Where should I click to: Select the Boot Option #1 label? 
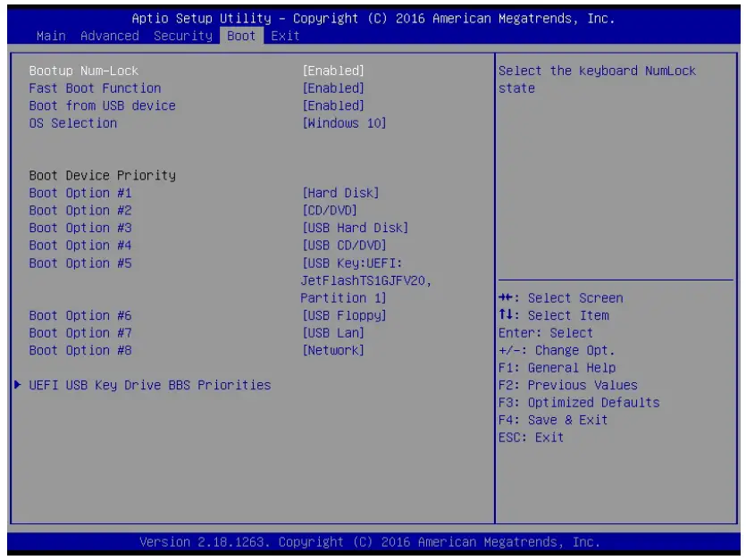coord(80,193)
